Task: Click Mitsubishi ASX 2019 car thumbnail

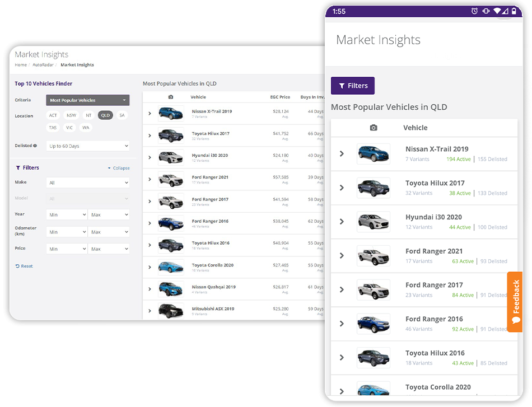Action: click(171, 311)
